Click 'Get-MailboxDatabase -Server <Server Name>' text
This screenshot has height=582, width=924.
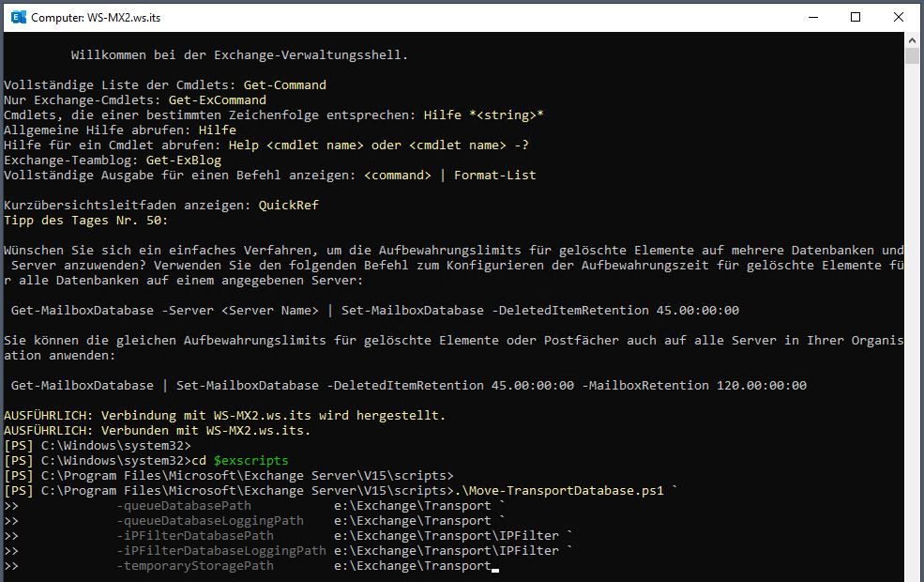(x=165, y=310)
